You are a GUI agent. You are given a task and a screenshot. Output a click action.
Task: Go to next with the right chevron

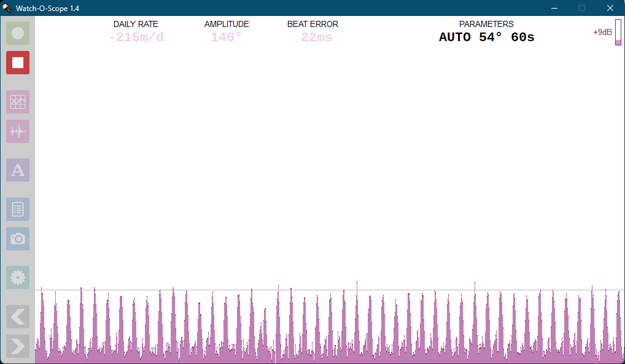coord(18,346)
